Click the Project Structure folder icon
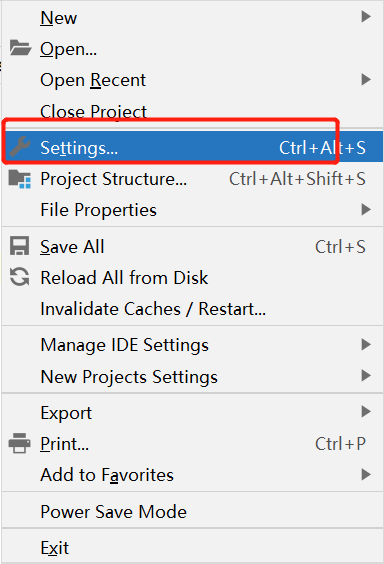Image resolution: width=384 pixels, height=564 pixels. (x=19, y=178)
